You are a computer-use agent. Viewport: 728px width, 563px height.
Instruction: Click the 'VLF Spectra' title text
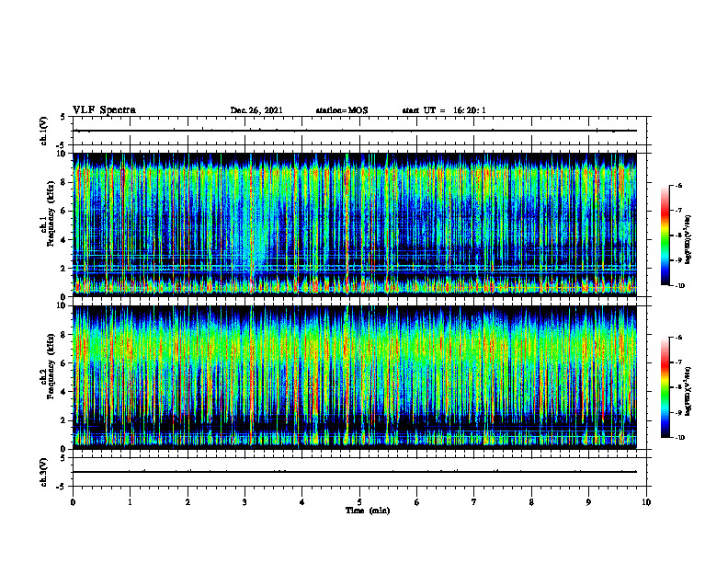point(104,110)
